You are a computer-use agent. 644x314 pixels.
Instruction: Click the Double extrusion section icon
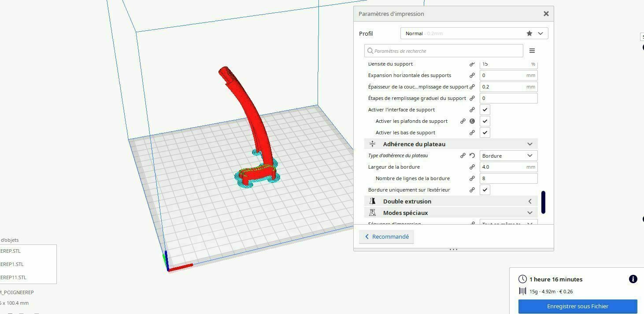373,201
